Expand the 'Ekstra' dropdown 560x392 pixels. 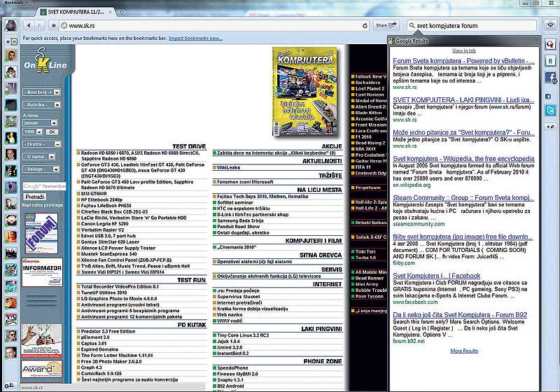[x=42, y=144]
